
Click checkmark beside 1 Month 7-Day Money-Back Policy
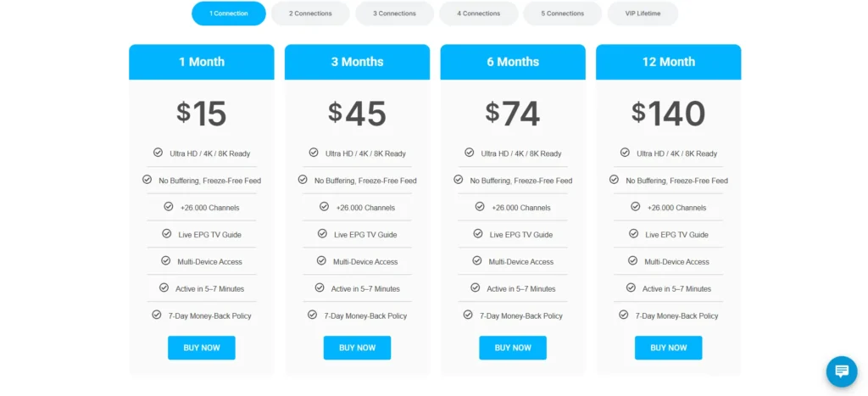click(157, 315)
